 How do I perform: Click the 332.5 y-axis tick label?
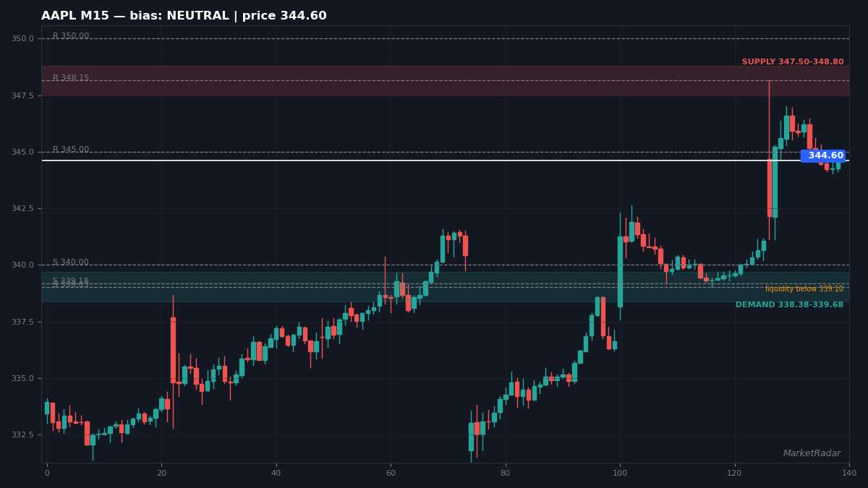22,435
